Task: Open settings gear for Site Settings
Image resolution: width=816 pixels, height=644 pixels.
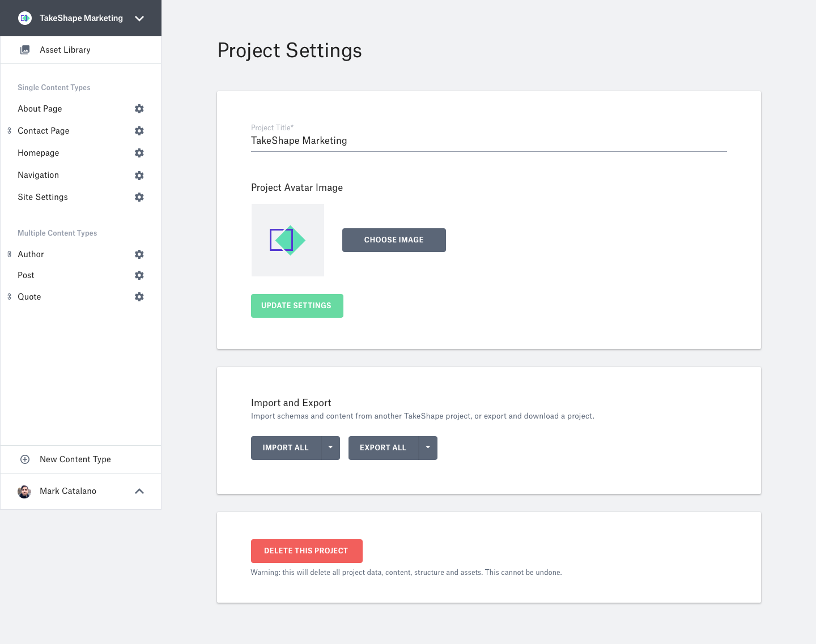Action: pyautogui.click(x=139, y=197)
